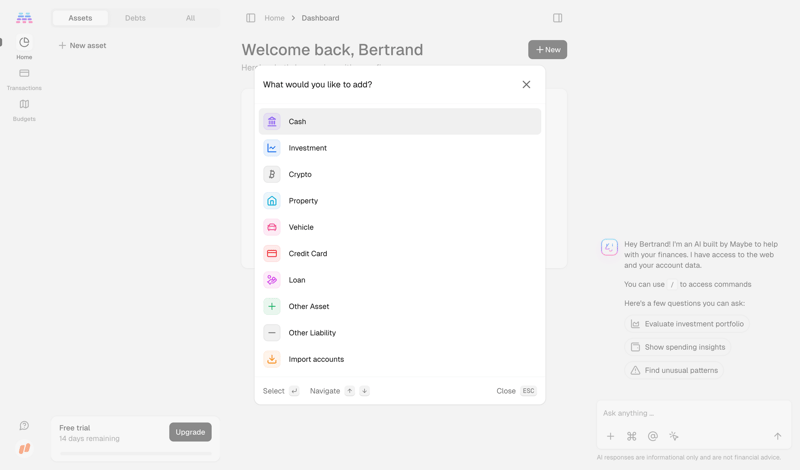
Task: Click the Upgrade button
Action: point(190,432)
